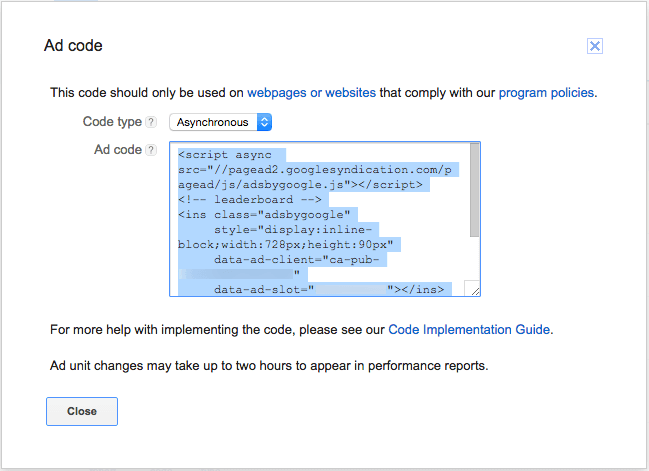Open the program policies link

547,93
